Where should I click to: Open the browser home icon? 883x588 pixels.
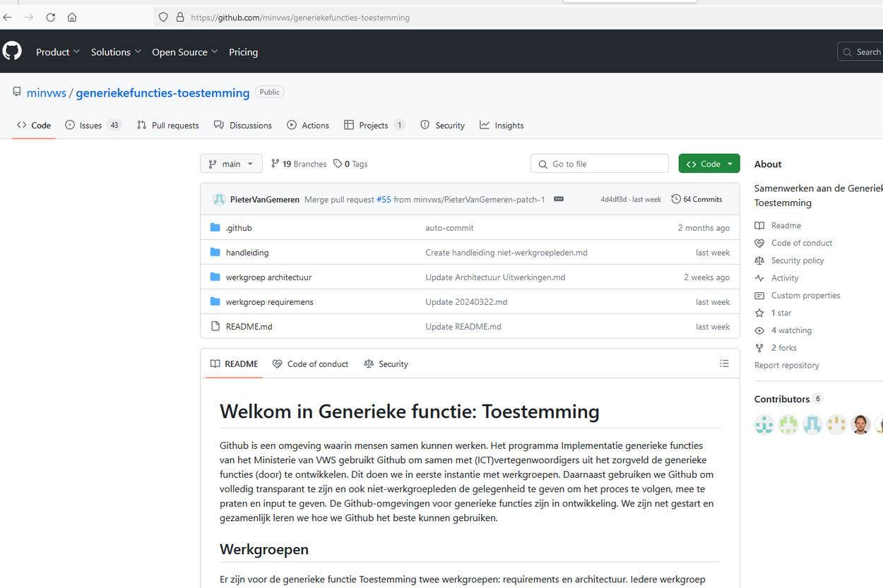72,17
